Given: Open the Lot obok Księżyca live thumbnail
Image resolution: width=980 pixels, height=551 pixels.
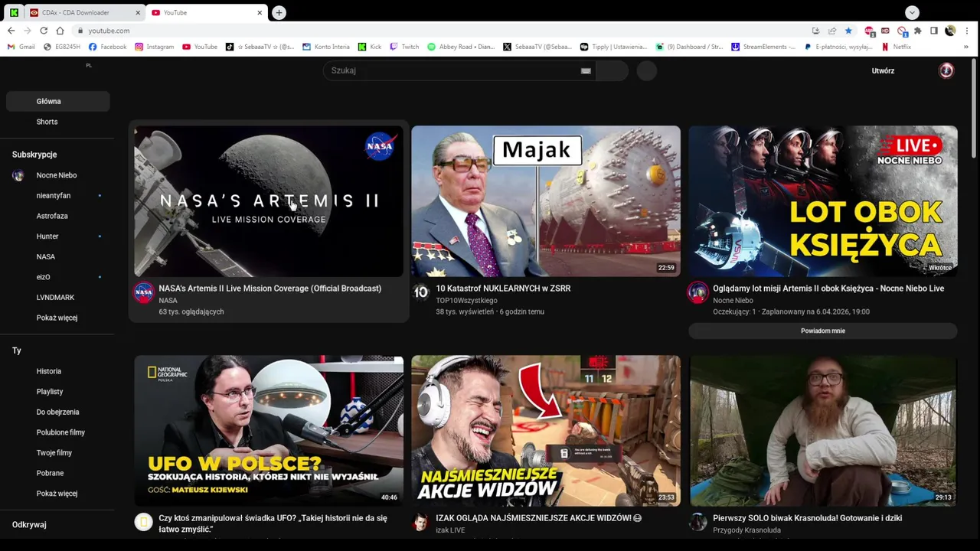Looking at the screenshot, I should tap(823, 201).
